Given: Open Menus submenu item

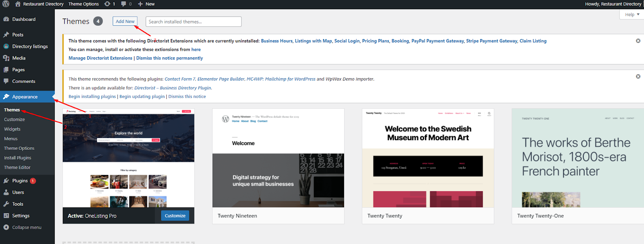Looking at the screenshot, I should pyautogui.click(x=11, y=139).
